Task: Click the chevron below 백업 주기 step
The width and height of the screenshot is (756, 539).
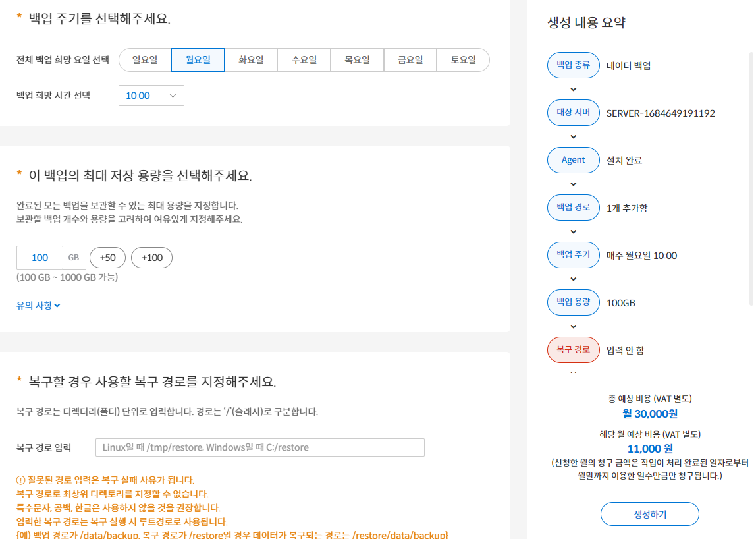Action: click(x=574, y=279)
